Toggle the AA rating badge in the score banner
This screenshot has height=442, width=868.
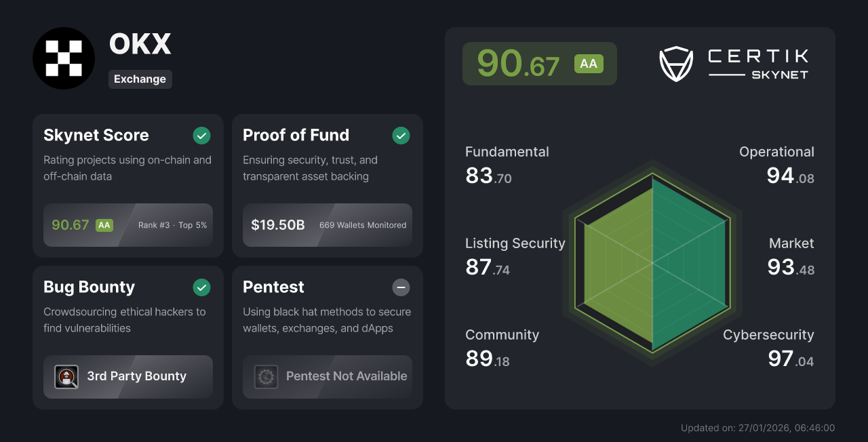pyautogui.click(x=589, y=64)
